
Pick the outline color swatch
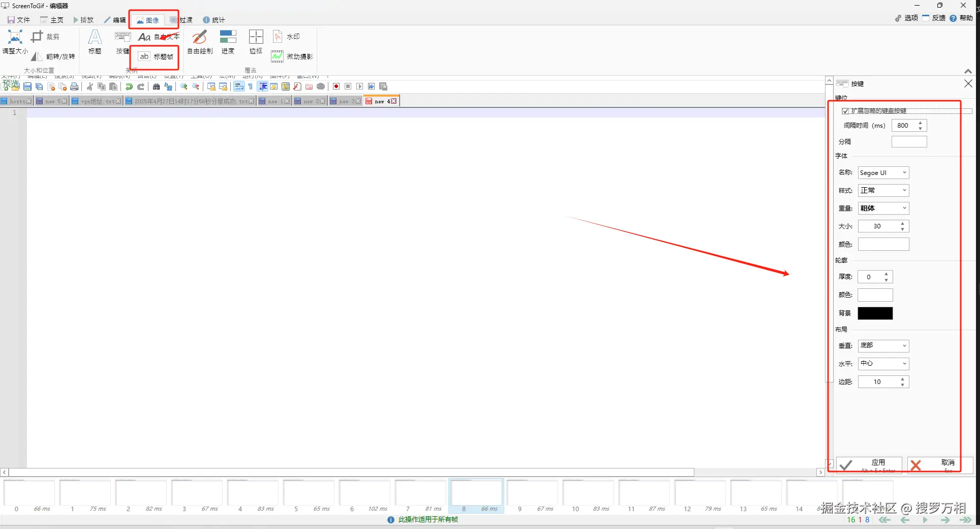(875, 295)
